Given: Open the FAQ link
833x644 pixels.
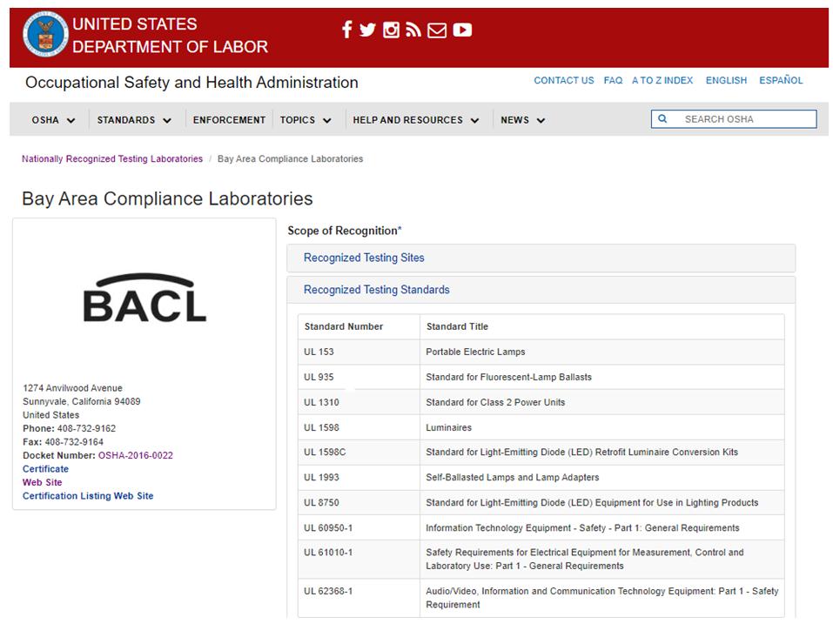Looking at the screenshot, I should (x=613, y=80).
